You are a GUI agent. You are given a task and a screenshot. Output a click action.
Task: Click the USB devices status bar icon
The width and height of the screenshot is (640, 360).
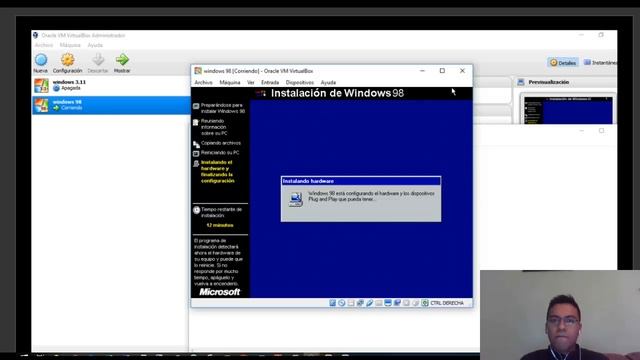369,303
